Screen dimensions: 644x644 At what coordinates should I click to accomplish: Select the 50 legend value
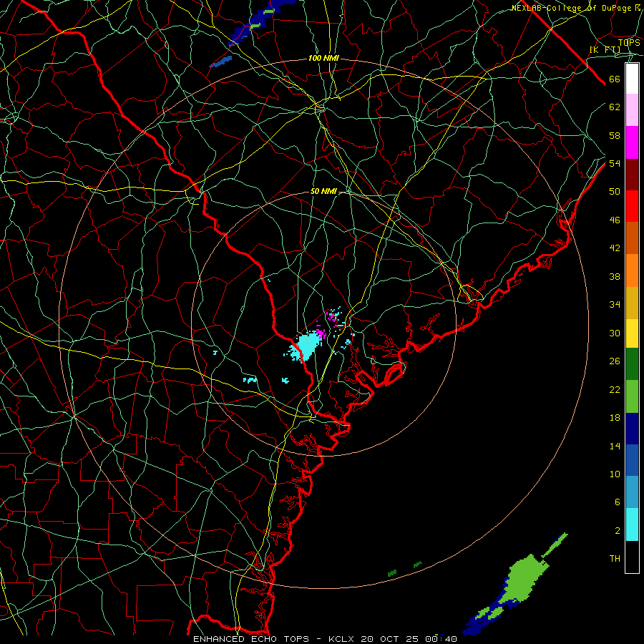[615, 191]
